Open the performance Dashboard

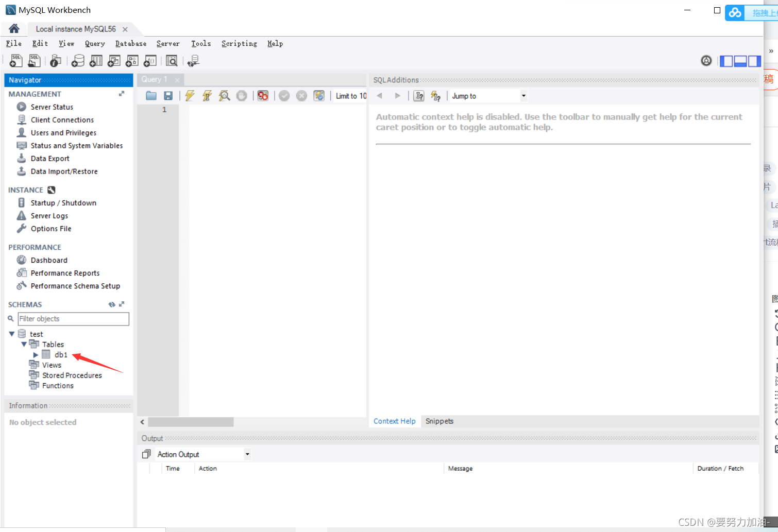(49, 260)
